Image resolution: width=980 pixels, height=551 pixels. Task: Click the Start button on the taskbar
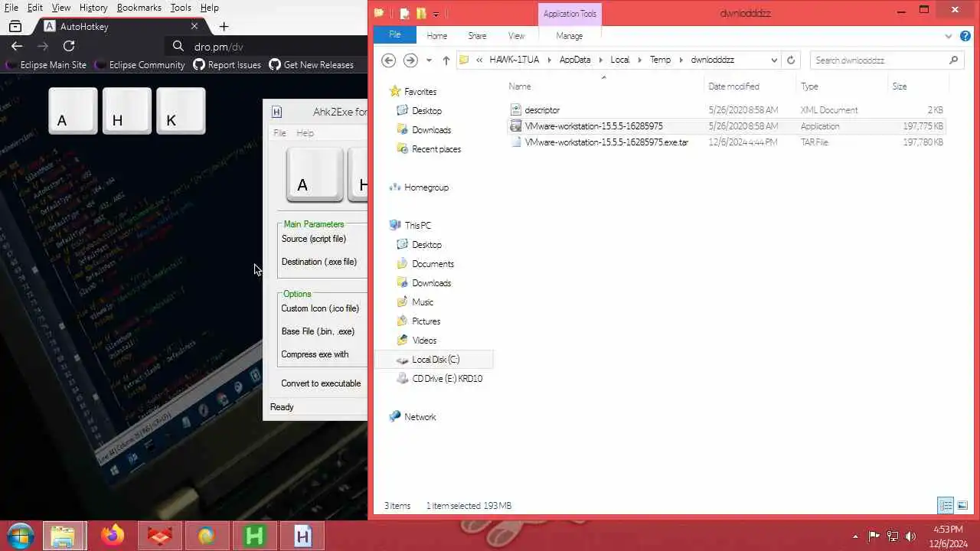coord(20,536)
